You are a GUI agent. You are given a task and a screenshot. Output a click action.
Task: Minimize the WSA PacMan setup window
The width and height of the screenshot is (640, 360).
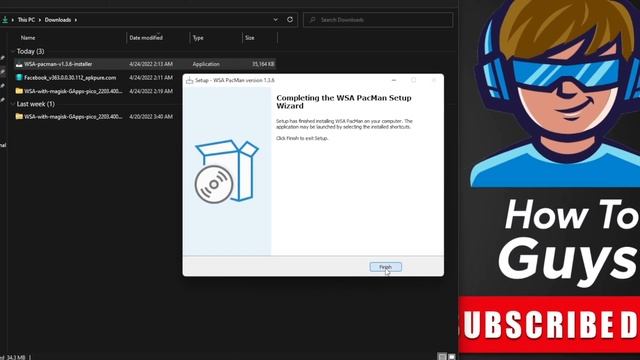coord(394,80)
